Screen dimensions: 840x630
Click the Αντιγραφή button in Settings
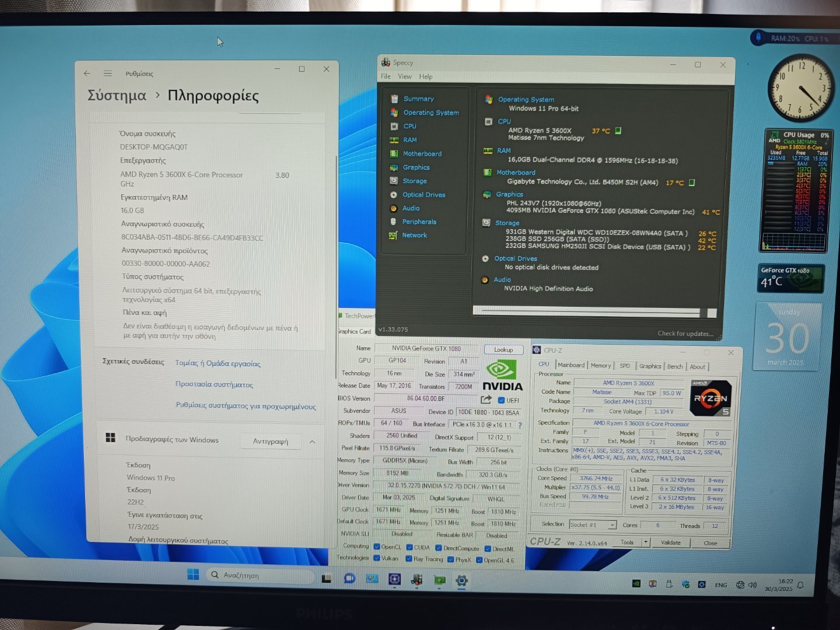click(271, 442)
